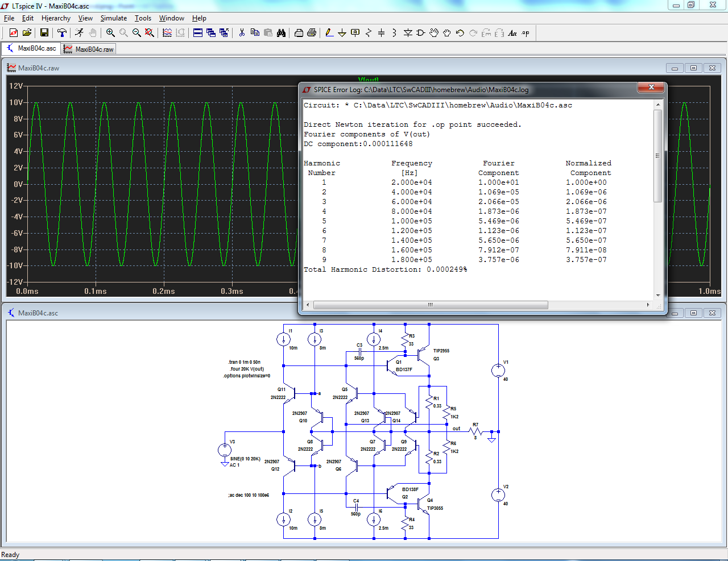Run the simulation with the running man icon
Image resolution: width=728 pixels, height=561 pixels.
(80, 33)
